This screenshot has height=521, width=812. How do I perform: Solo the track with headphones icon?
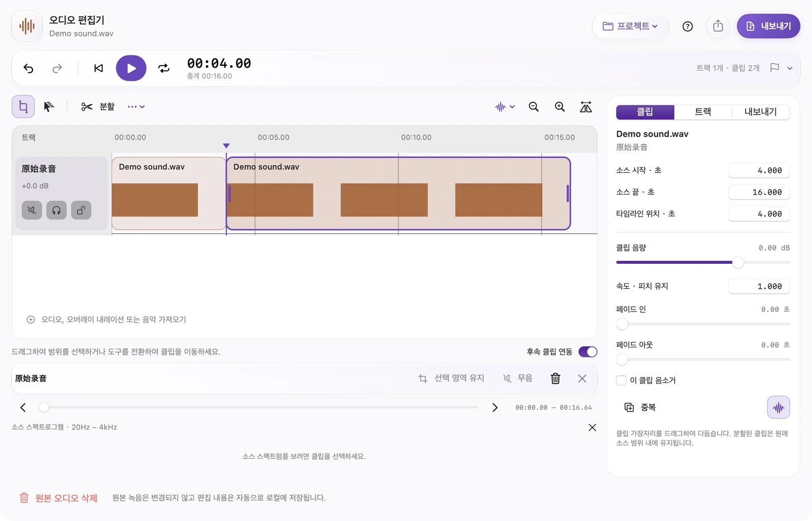pyautogui.click(x=56, y=210)
